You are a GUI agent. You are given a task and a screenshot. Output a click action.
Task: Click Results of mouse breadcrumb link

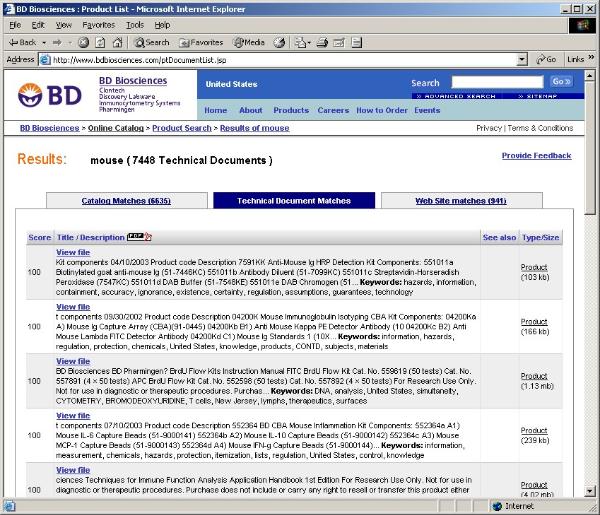[254, 128]
